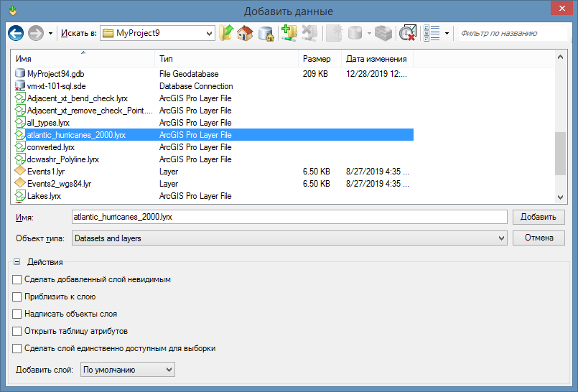Click the 'Отмена' cancel button

point(539,238)
